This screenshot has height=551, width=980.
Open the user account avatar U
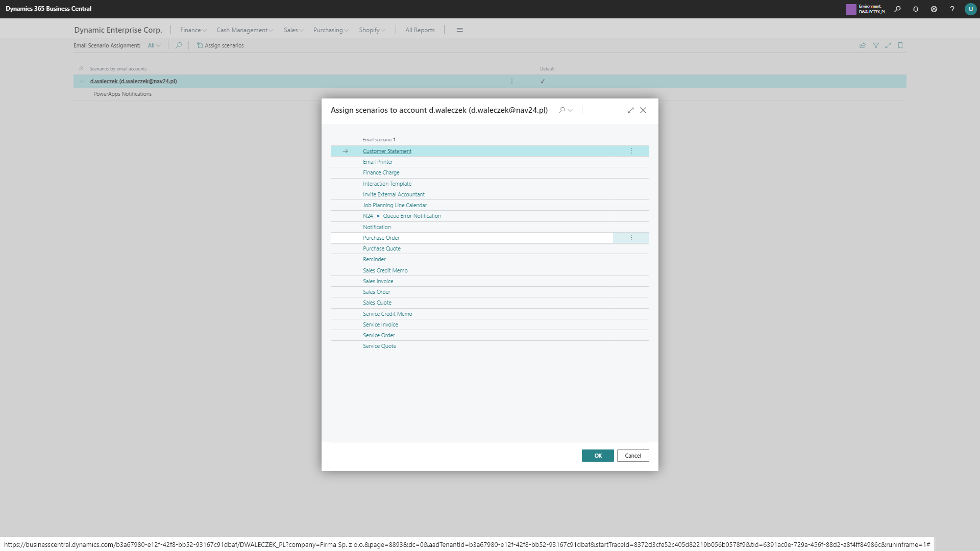click(x=970, y=9)
